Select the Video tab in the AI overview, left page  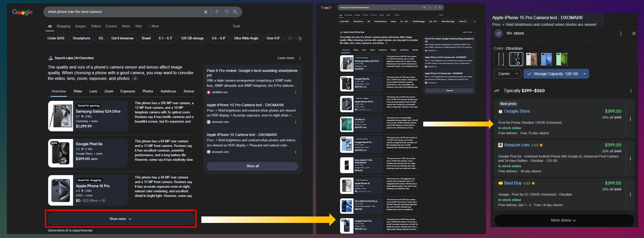click(78, 91)
